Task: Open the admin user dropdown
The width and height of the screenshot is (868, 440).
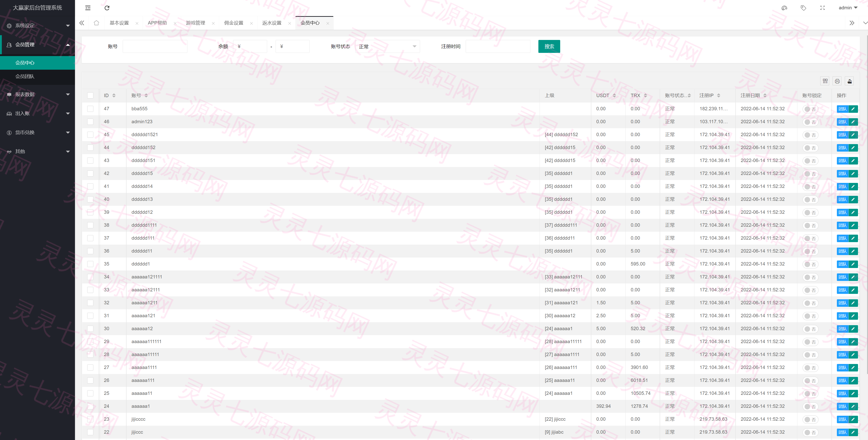Action: 848,8
